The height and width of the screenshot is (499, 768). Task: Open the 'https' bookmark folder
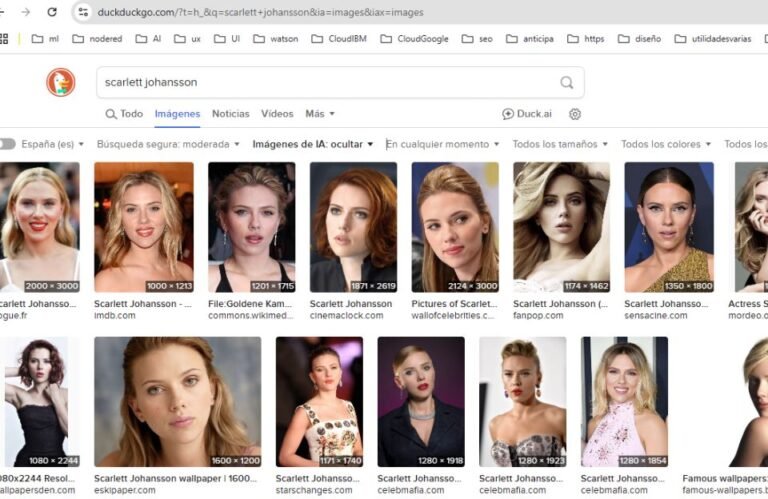[586, 39]
